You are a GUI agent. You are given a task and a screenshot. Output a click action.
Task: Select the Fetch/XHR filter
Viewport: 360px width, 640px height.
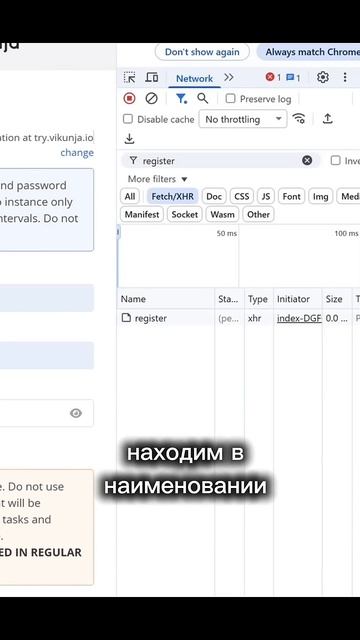(173, 196)
